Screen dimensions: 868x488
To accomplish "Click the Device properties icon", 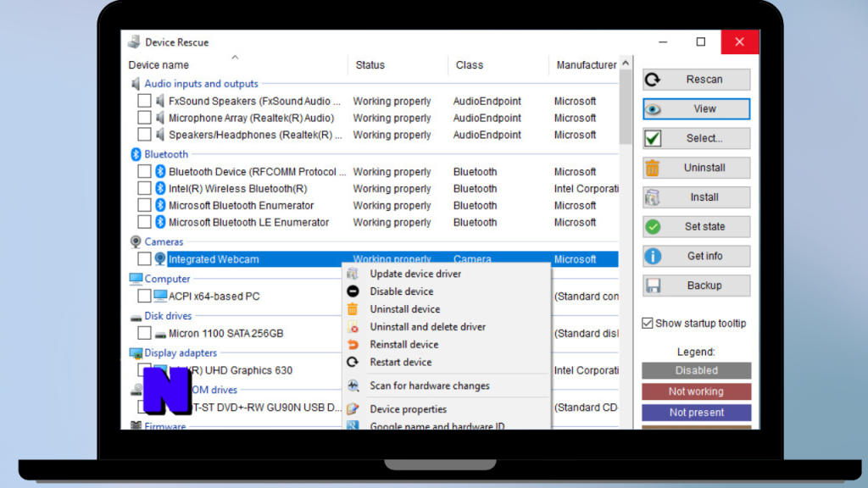I will coord(353,409).
